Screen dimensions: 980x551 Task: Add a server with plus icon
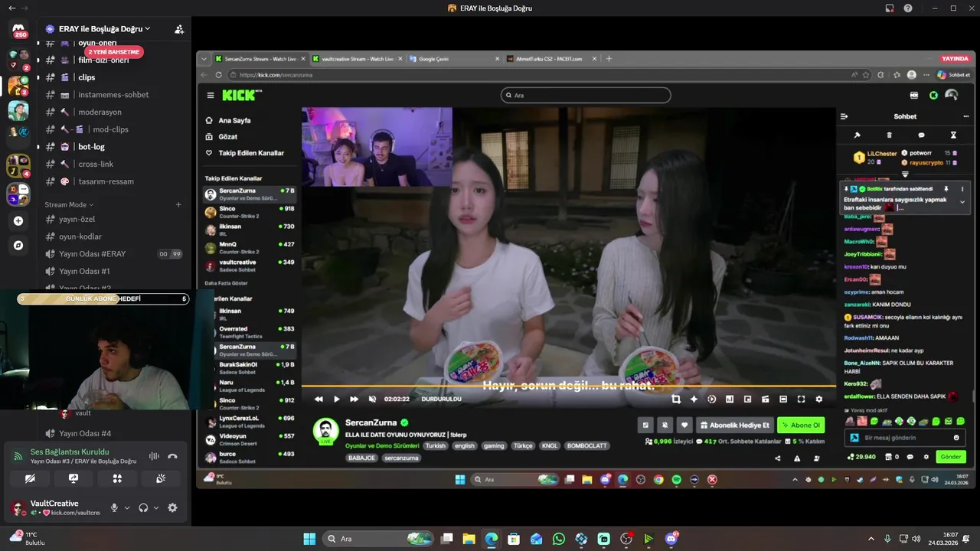click(18, 221)
